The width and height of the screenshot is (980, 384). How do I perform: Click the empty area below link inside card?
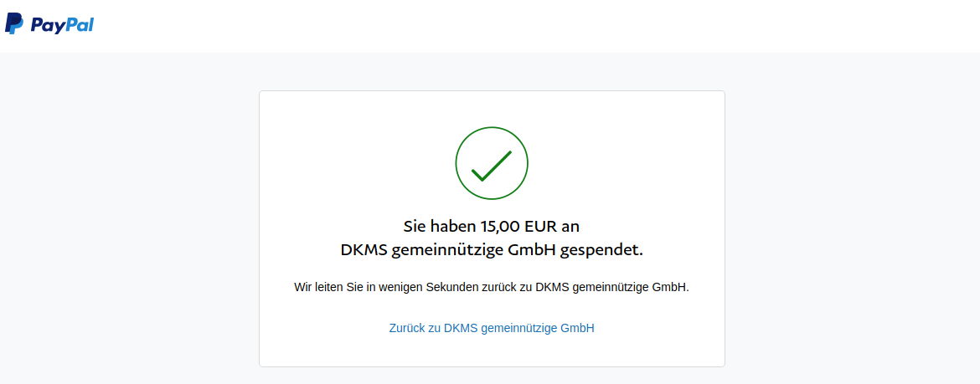coord(492,351)
